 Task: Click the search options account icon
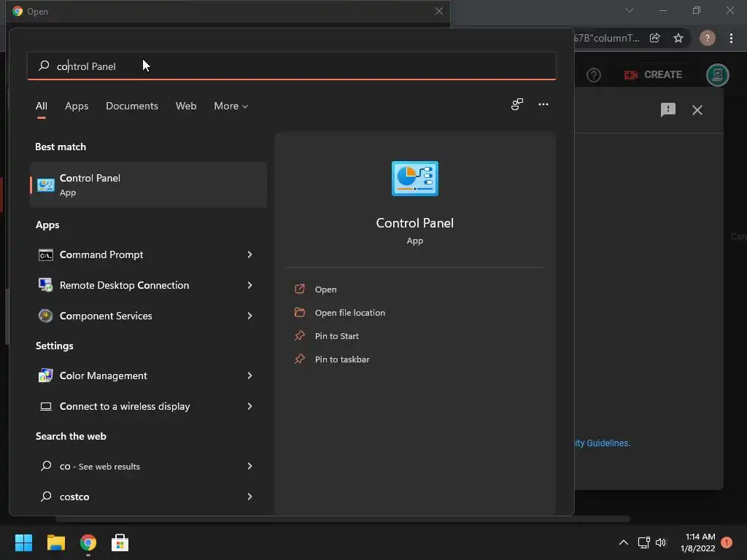[x=517, y=104]
